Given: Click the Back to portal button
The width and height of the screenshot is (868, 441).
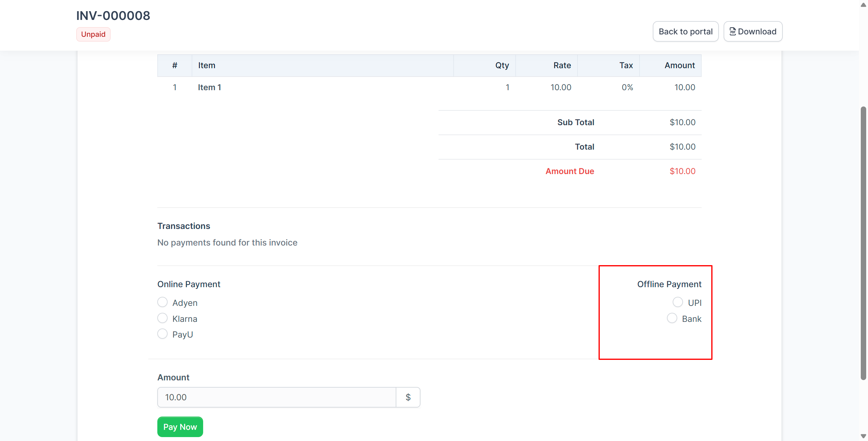Looking at the screenshot, I should tap(685, 31).
